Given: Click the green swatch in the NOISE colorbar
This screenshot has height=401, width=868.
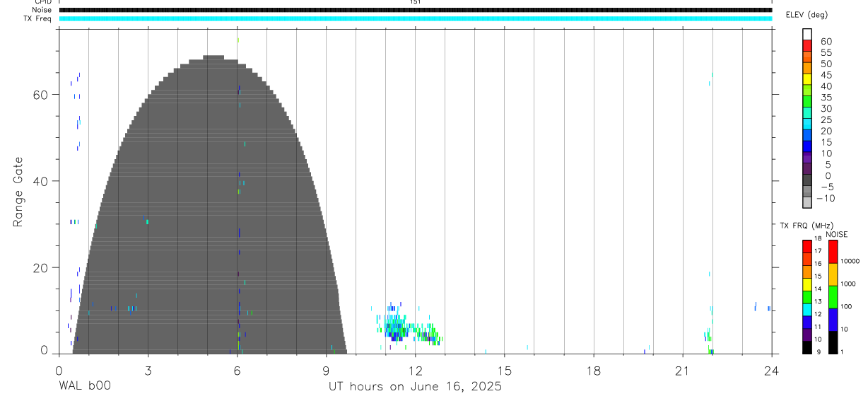Looking at the screenshot, I should 833,297.
